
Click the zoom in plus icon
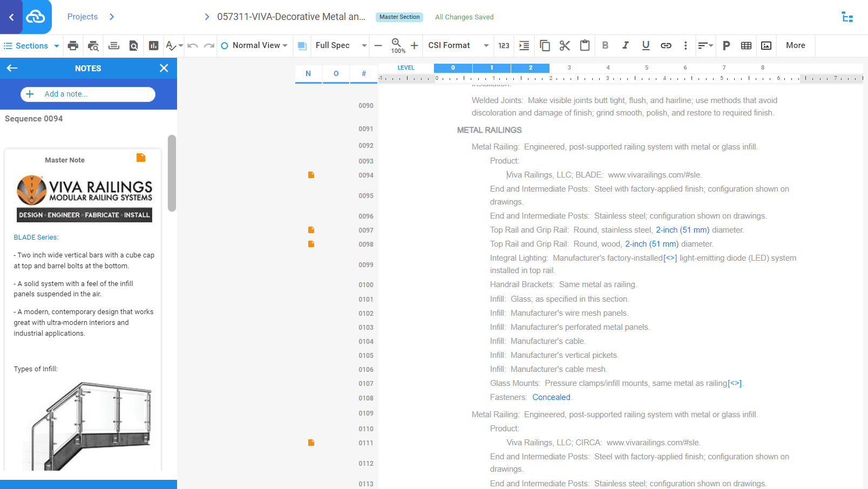coord(414,46)
